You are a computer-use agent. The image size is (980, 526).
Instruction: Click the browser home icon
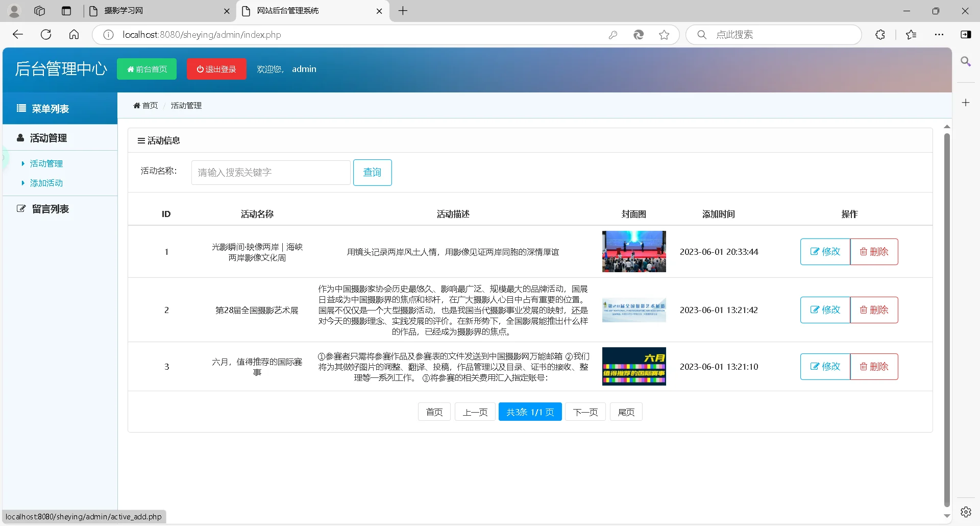(x=74, y=34)
